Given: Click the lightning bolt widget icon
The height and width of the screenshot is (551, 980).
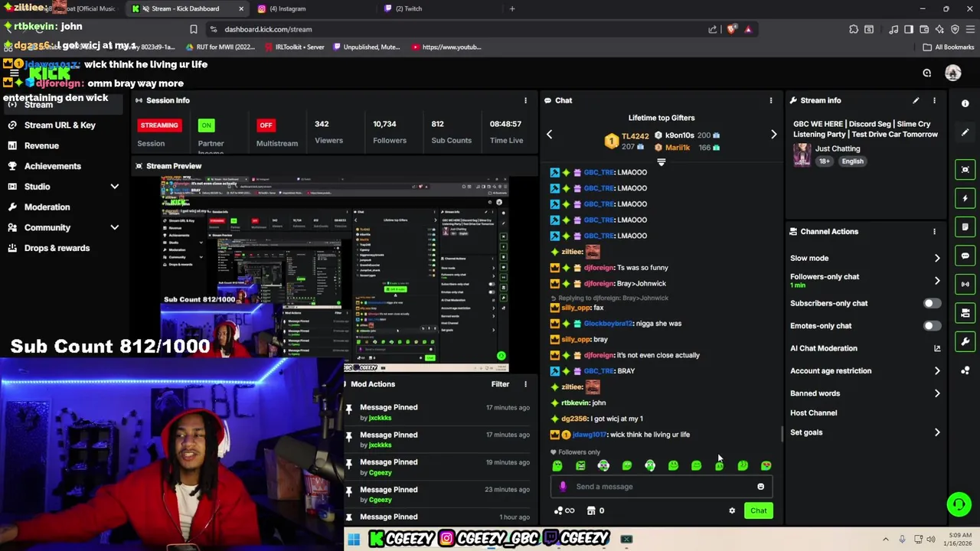Looking at the screenshot, I should pos(965,198).
